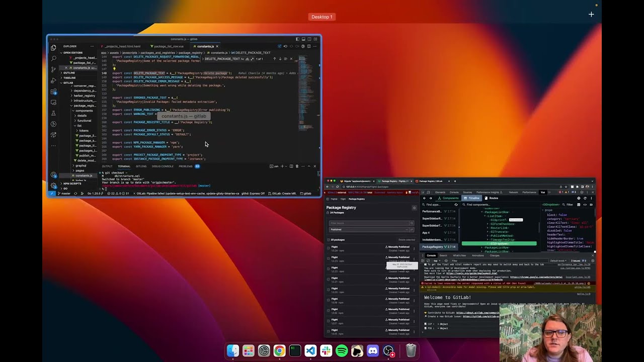Open the Manage gear in VS Code
644x362 pixels.
pyautogui.click(x=53, y=186)
